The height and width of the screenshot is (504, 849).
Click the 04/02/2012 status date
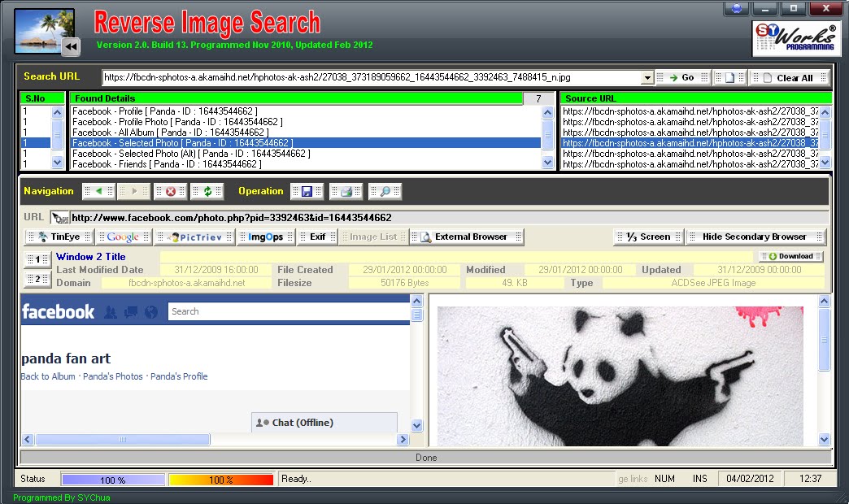(x=750, y=479)
